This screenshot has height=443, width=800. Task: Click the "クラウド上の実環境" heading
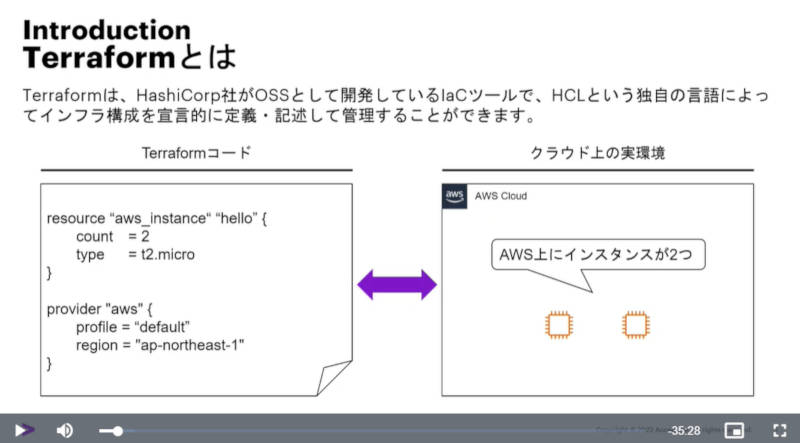597,153
